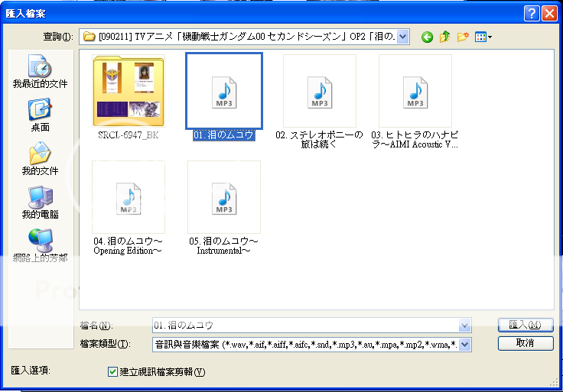
Task: Open 我最近的文件 in the sidebar
Action: pyautogui.click(x=41, y=72)
